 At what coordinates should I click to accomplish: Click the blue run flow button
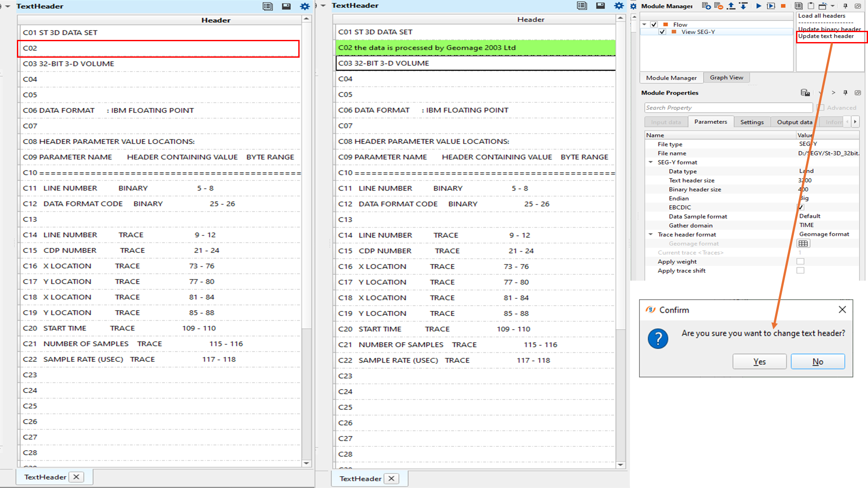tap(758, 6)
